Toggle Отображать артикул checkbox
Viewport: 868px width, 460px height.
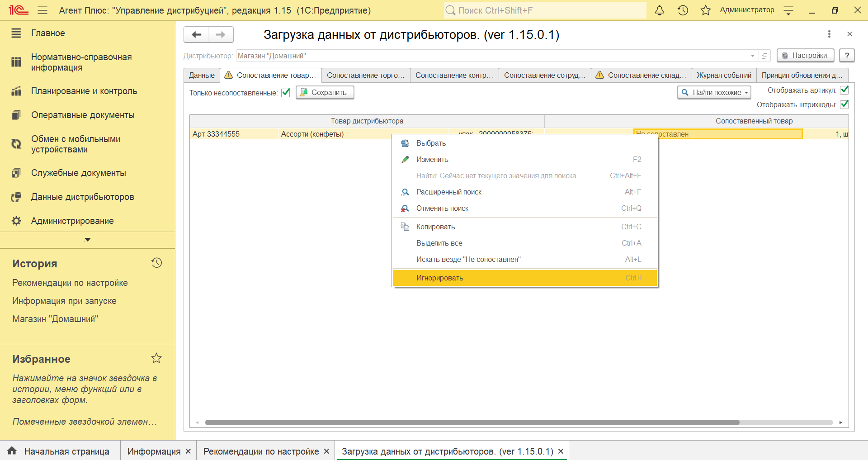(x=844, y=90)
